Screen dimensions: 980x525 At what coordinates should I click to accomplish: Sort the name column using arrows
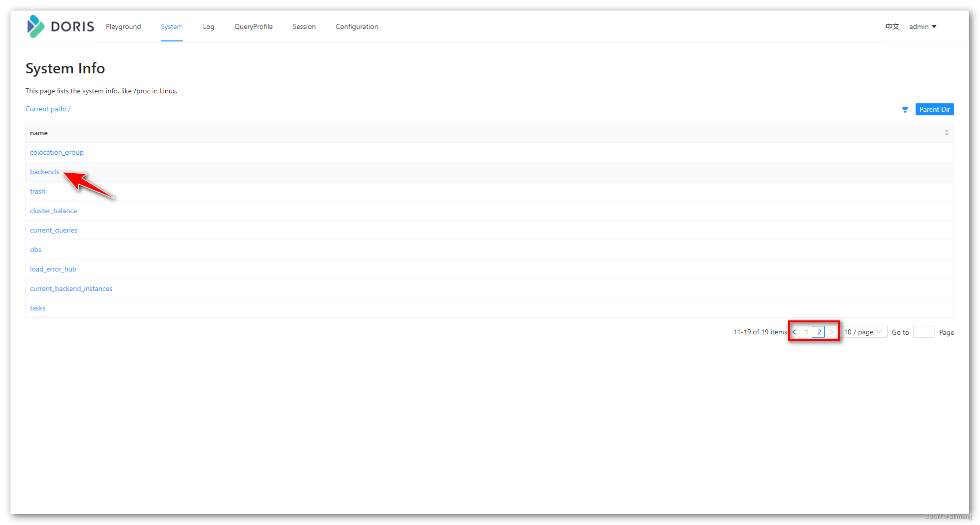[946, 133]
